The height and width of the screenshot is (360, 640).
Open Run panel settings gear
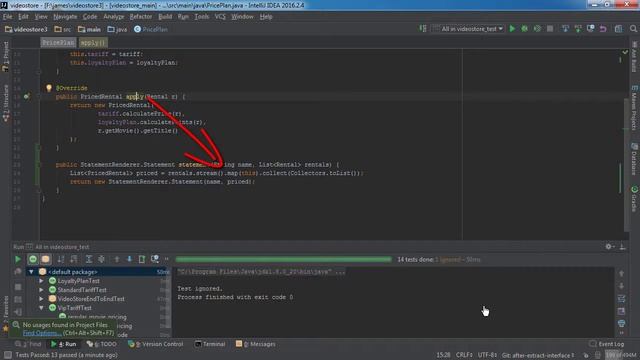609,247
